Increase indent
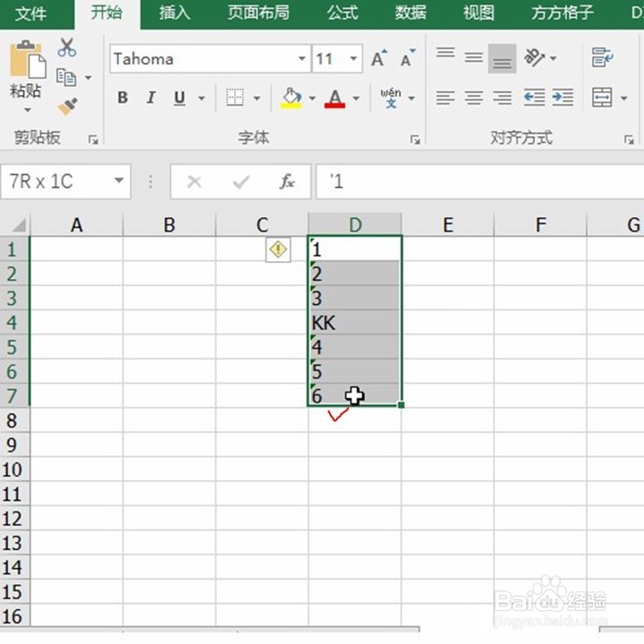The height and width of the screenshot is (644, 644). 563,97
